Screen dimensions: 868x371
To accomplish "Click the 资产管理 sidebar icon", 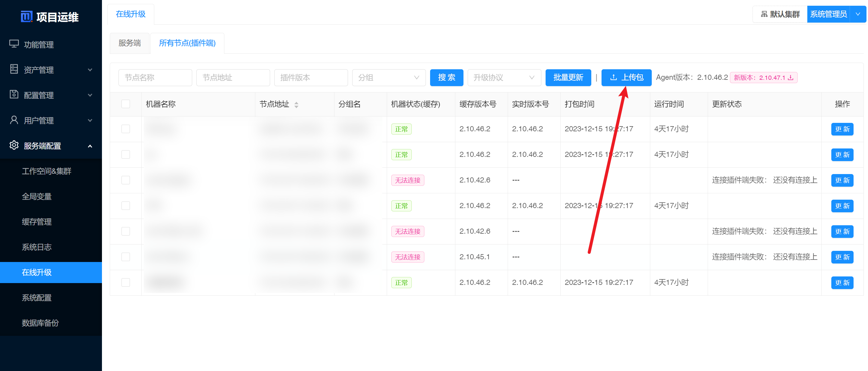I will (x=14, y=70).
